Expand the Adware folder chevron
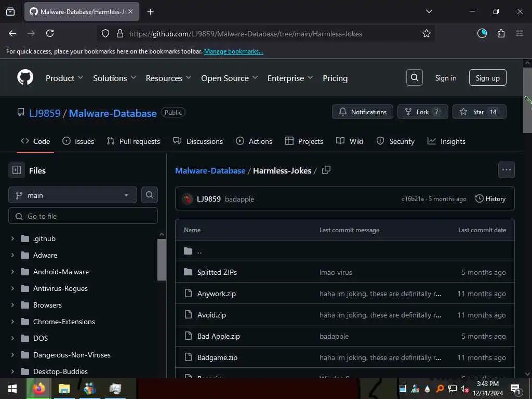The width and height of the screenshot is (532, 399). point(12,255)
